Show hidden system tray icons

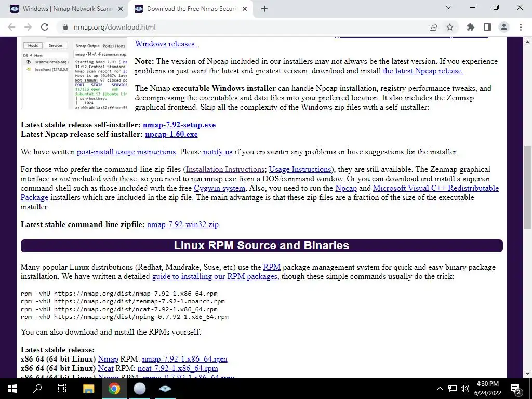click(x=440, y=389)
